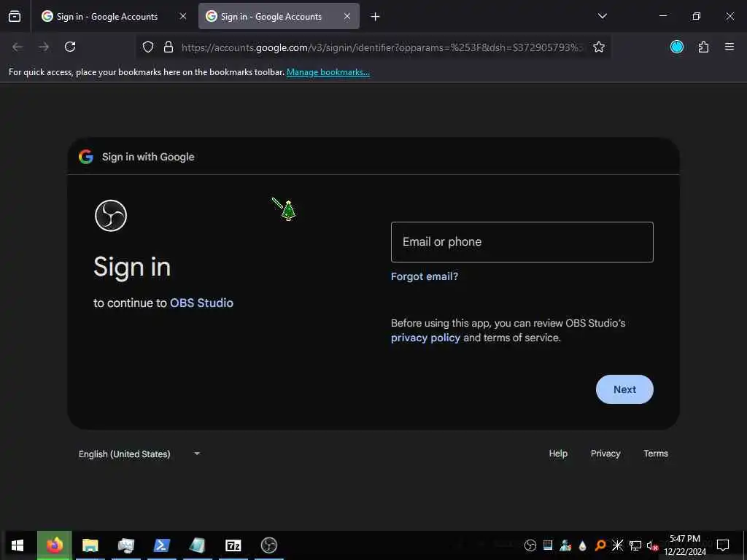This screenshot has height=560, width=747.
Task: Reload the current page
Action: click(70, 47)
